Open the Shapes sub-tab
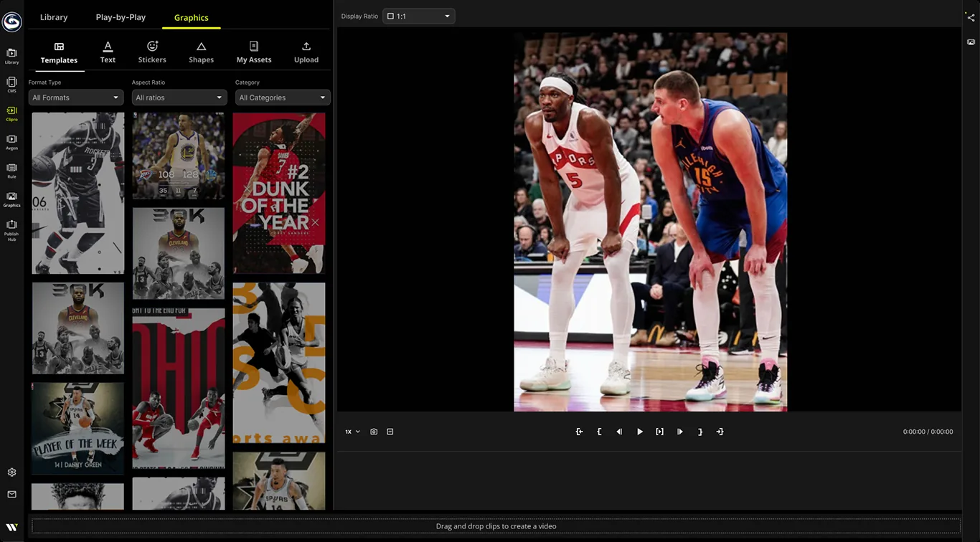Viewport: 980px width, 542px height. 201,53
